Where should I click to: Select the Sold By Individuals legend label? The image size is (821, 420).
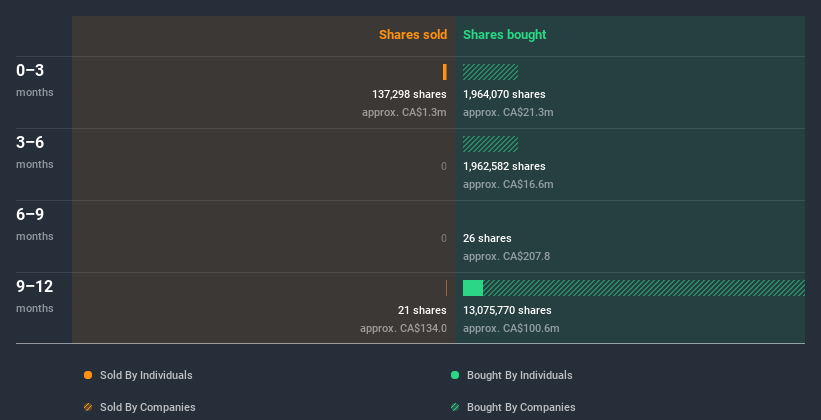[x=146, y=375]
